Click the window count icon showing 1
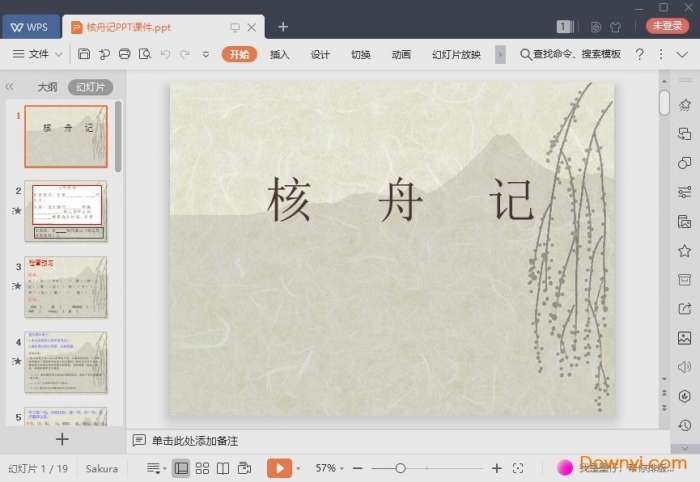Viewport: 700px width, 482px height. (565, 27)
